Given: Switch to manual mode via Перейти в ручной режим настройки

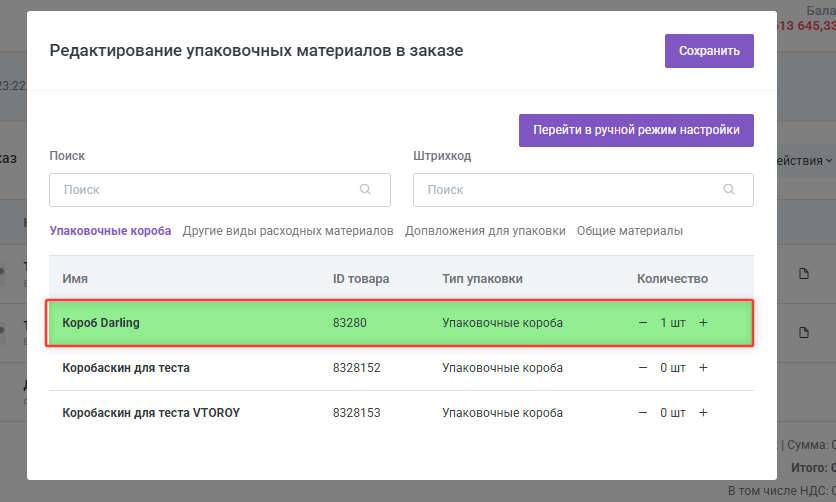Looking at the screenshot, I should (x=636, y=130).
